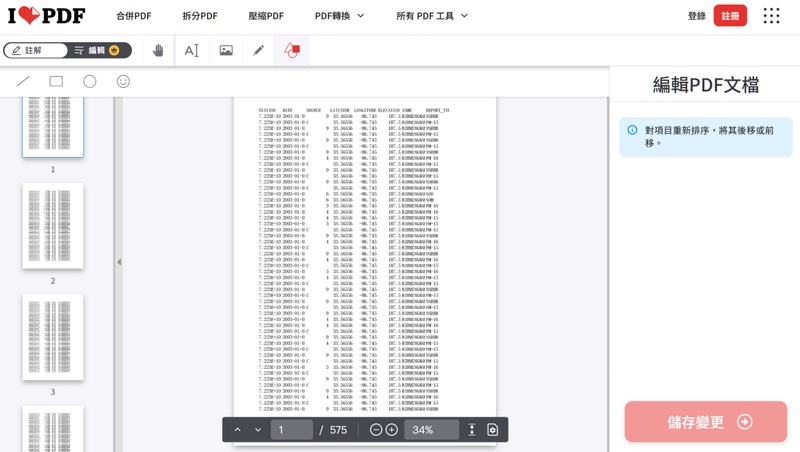Switch to 註解 annotate mode
800x452 pixels.
point(35,50)
